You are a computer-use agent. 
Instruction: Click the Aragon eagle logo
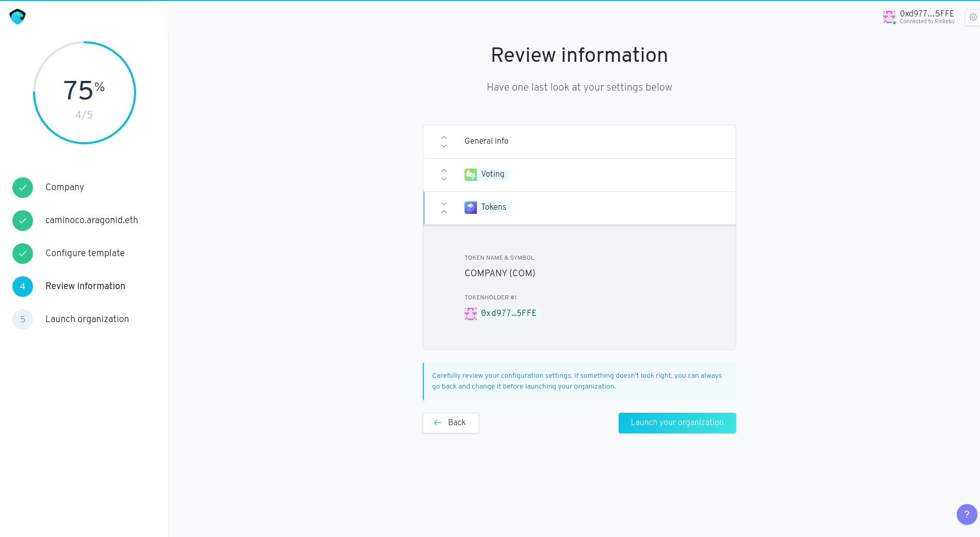pyautogui.click(x=18, y=16)
